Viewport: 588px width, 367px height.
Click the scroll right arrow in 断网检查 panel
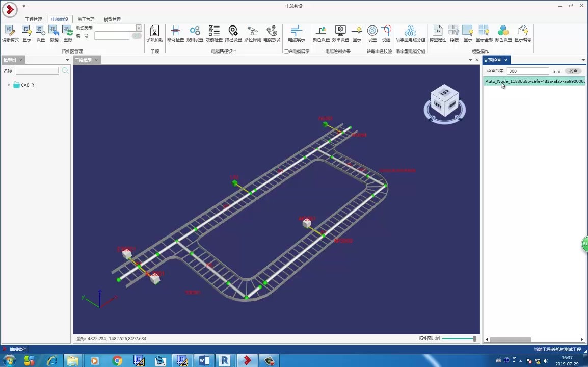coord(582,339)
